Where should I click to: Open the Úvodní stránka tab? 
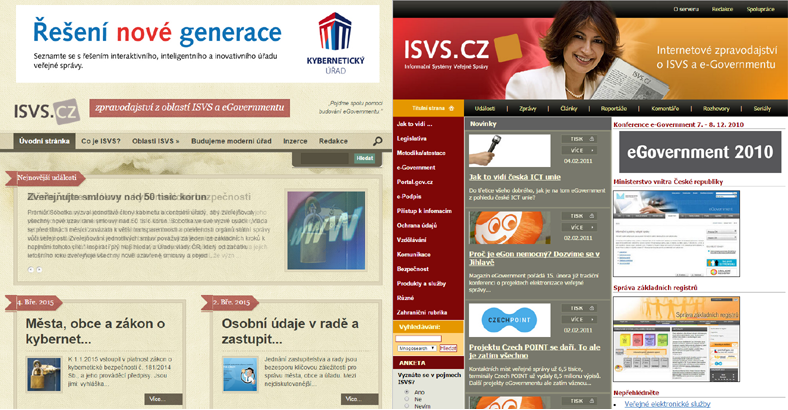[44, 141]
